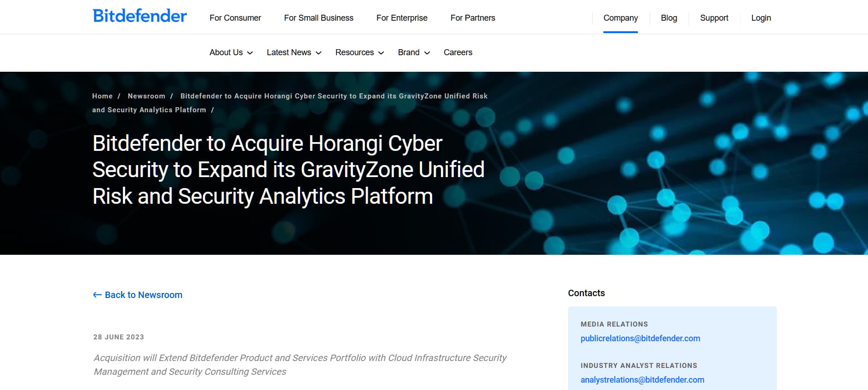Viewport: 868px width, 390px height.
Task: Click the INDUSTRY ANALYST RELATIONS label
Action: click(639, 366)
